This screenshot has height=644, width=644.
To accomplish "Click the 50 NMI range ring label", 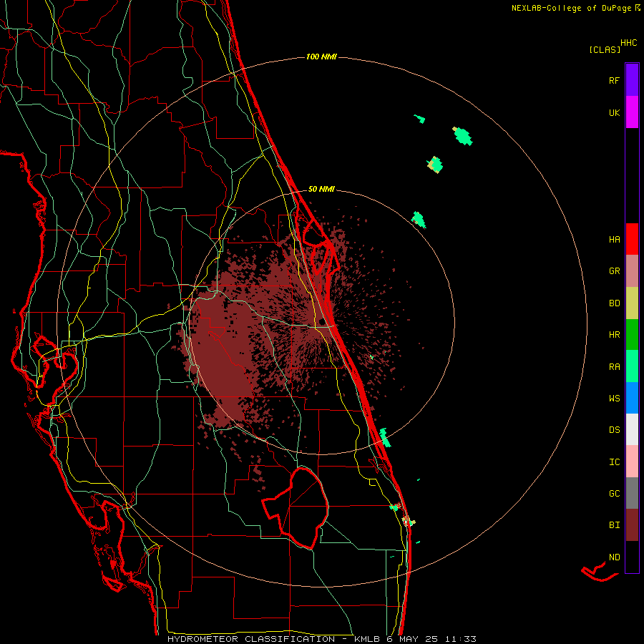I will click(321, 190).
